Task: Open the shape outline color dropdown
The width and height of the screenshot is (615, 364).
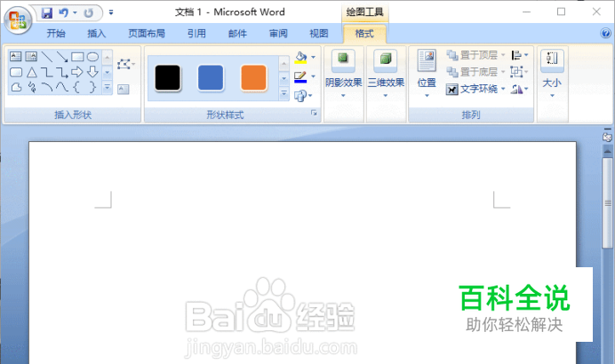Action: (314, 76)
